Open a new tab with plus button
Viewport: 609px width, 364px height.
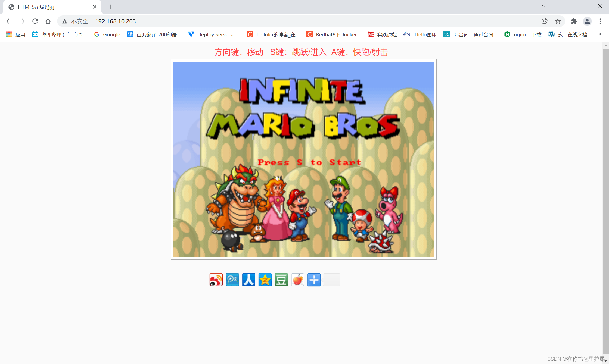[x=110, y=7]
